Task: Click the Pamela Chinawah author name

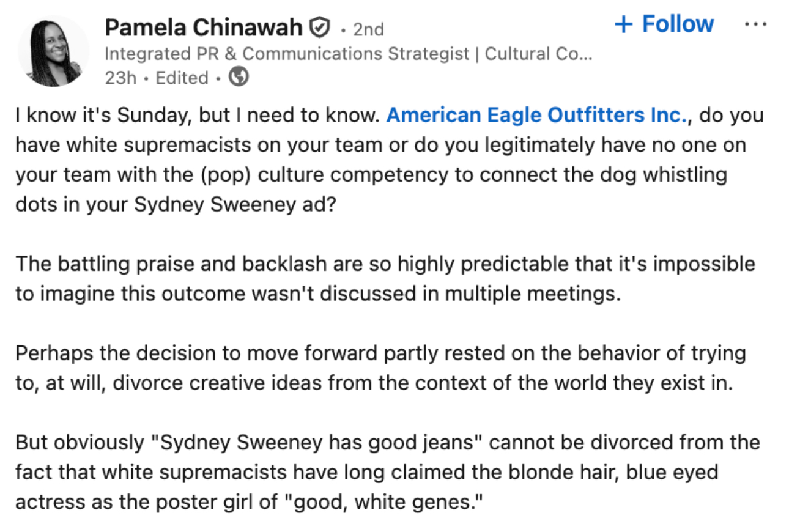Action: 204,28
